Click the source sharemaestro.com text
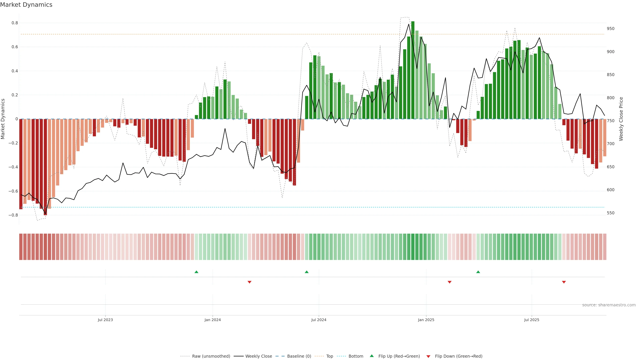Screen dimensions: 644x362 click(609, 305)
